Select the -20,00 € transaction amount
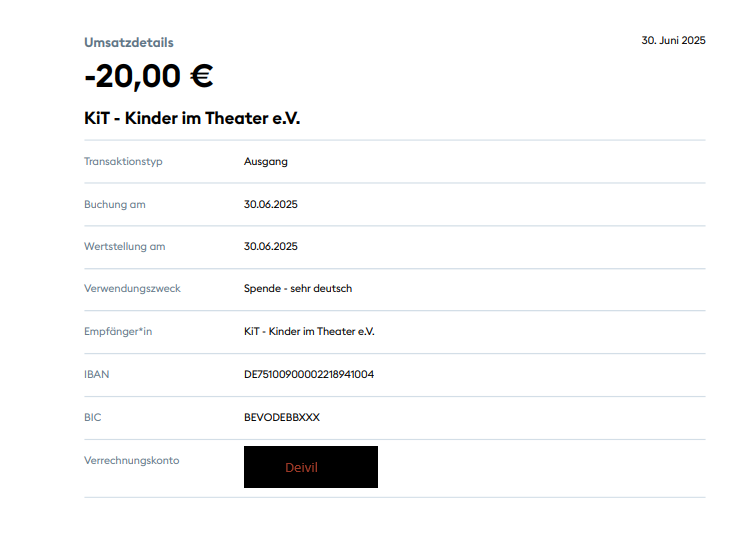The width and height of the screenshot is (756, 542). (149, 76)
